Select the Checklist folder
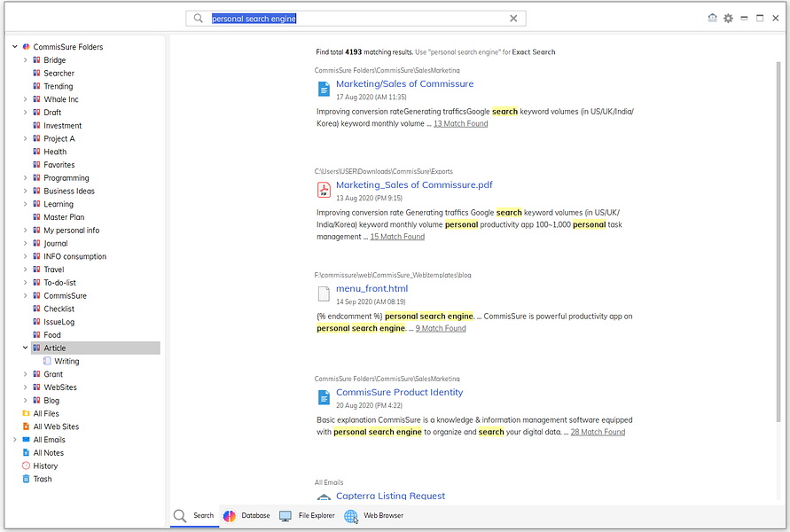The image size is (790, 532). click(x=59, y=309)
